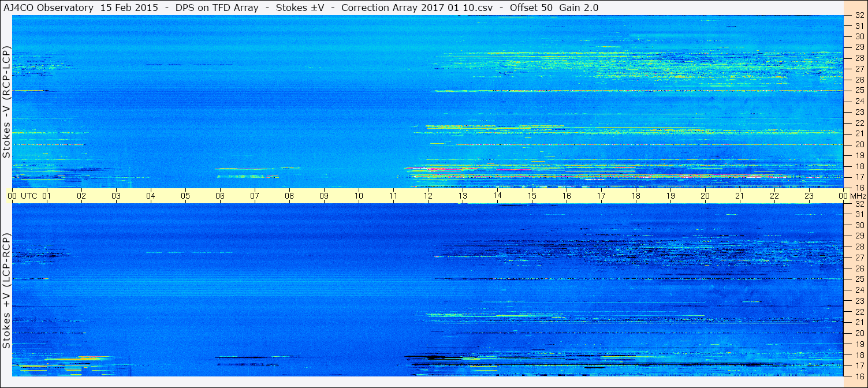Screen dimensions: 868x388
Task: Click the 'Offset 50' header value
Action: click(532, 8)
